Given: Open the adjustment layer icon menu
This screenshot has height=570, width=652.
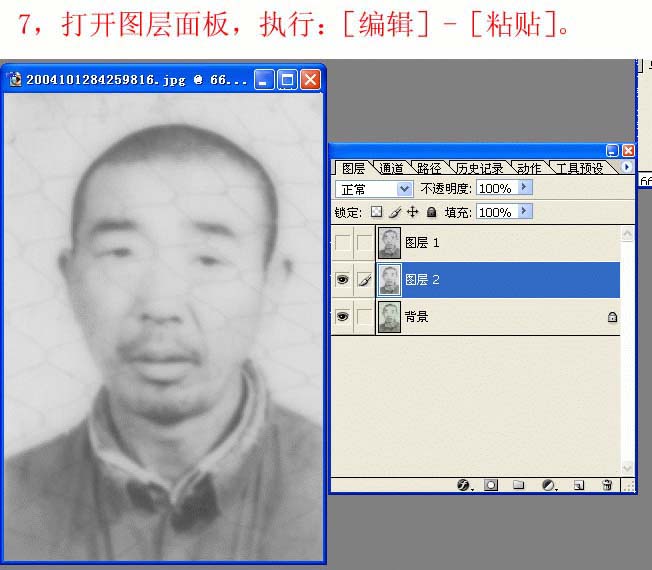Looking at the screenshot, I should click(x=548, y=485).
